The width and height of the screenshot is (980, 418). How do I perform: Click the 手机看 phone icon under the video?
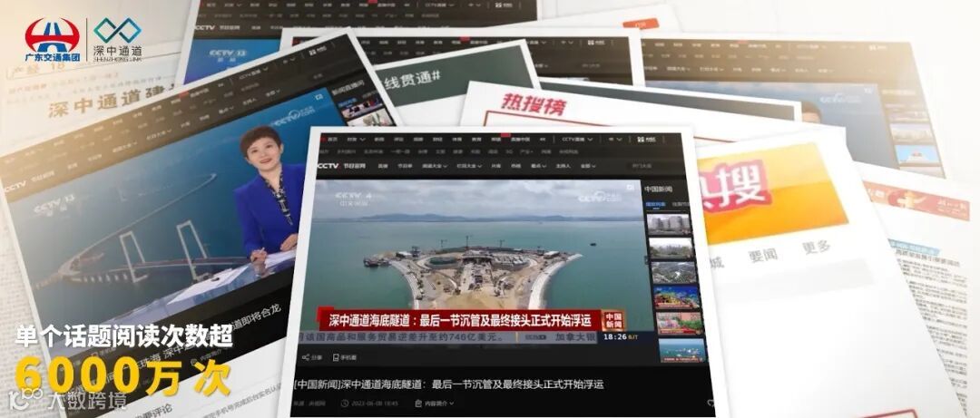pos(336,357)
